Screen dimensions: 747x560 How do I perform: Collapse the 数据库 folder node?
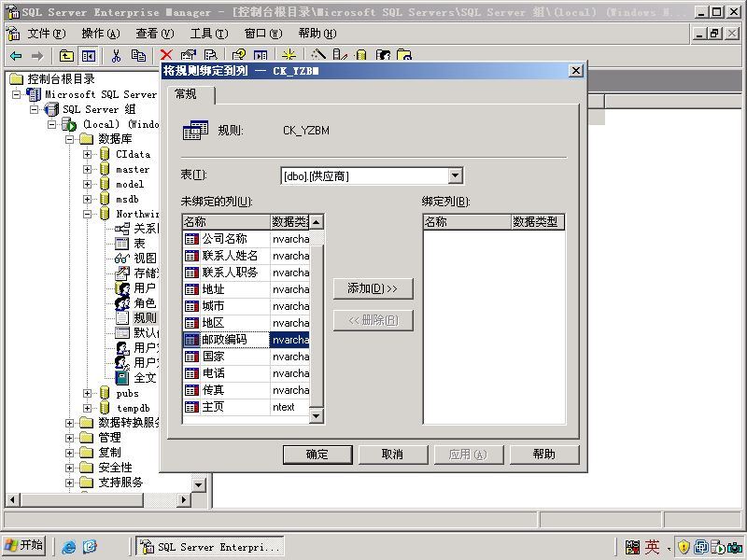tap(69, 139)
